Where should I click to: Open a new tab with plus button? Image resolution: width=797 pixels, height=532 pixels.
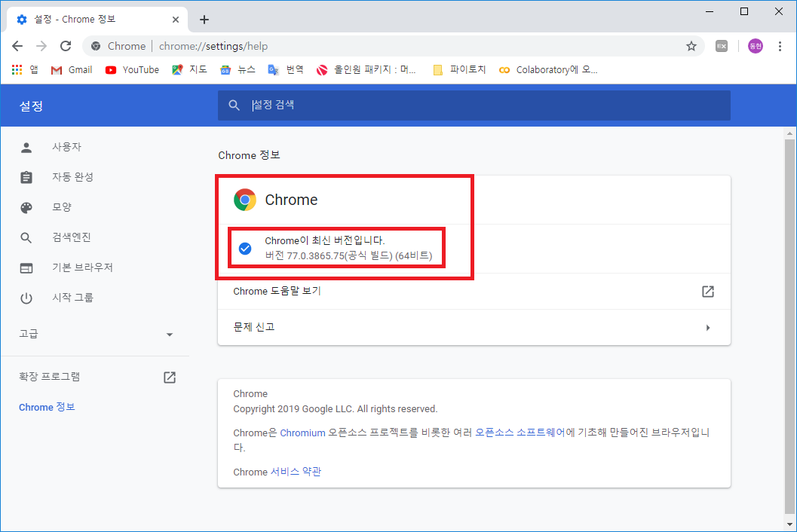point(204,20)
